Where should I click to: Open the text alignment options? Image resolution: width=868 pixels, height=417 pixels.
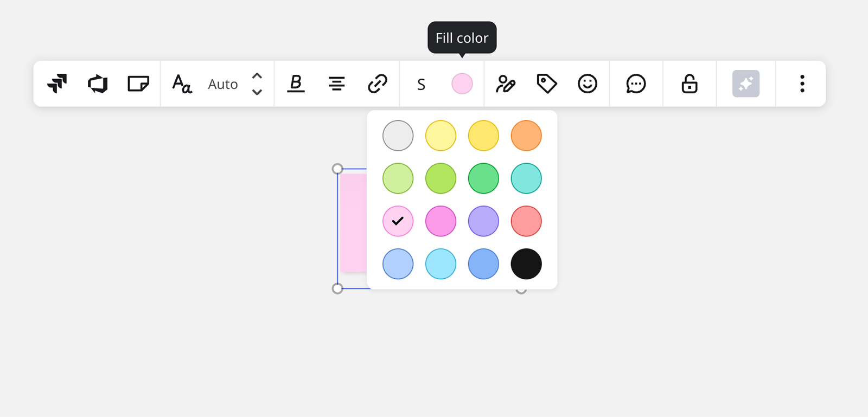point(336,84)
